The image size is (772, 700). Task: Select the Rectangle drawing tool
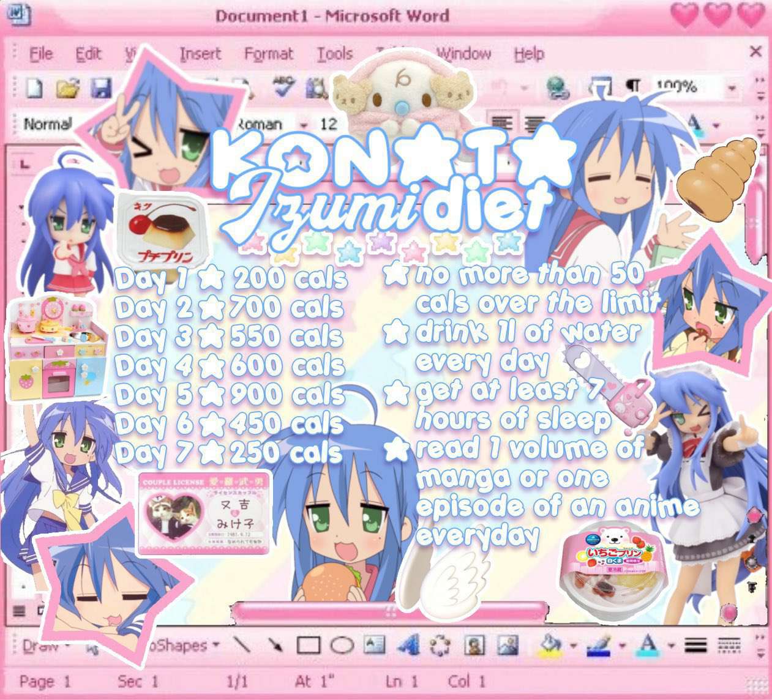pyautogui.click(x=309, y=646)
